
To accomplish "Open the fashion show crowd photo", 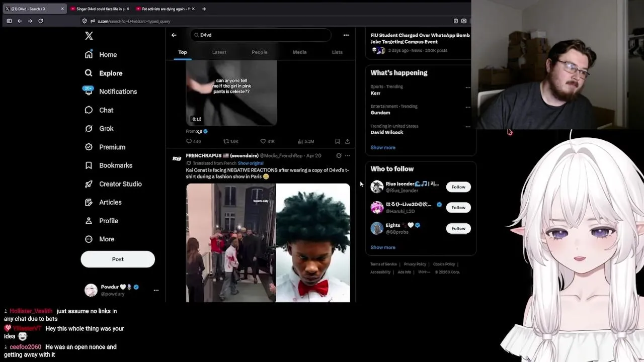I will pyautogui.click(x=230, y=243).
